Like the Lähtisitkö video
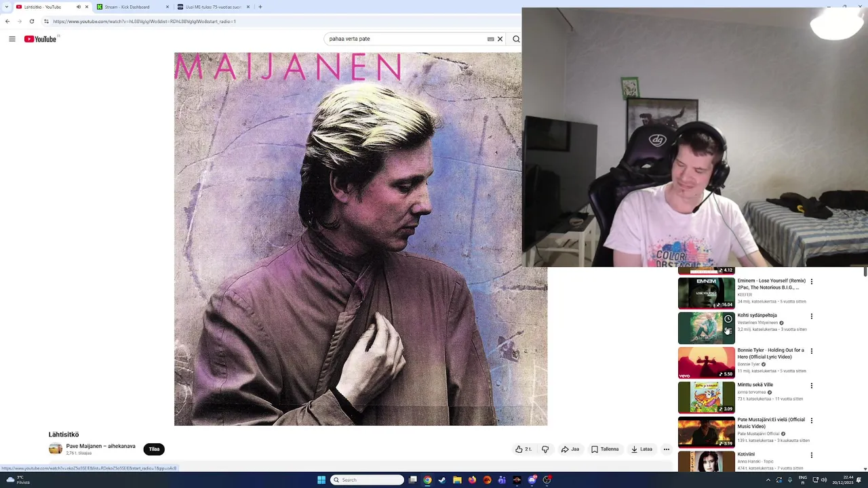The image size is (868, 488). (x=523, y=449)
